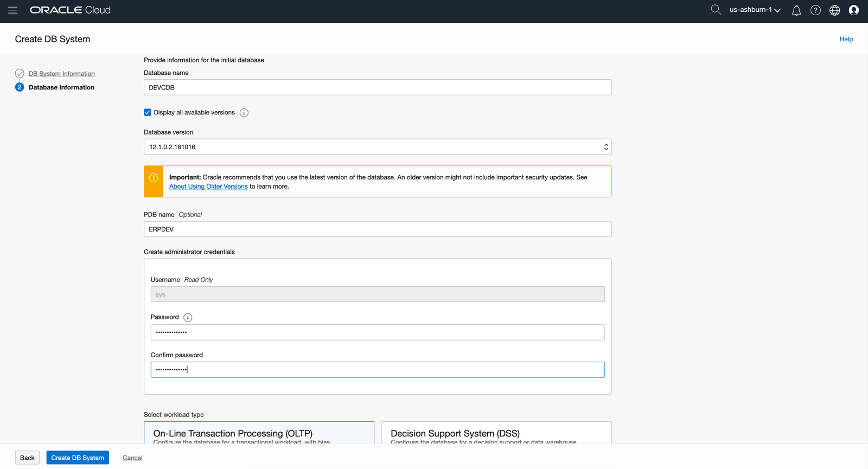This screenshot has width=868, height=469.
Task: Go to DB System Information step
Action: [61, 74]
